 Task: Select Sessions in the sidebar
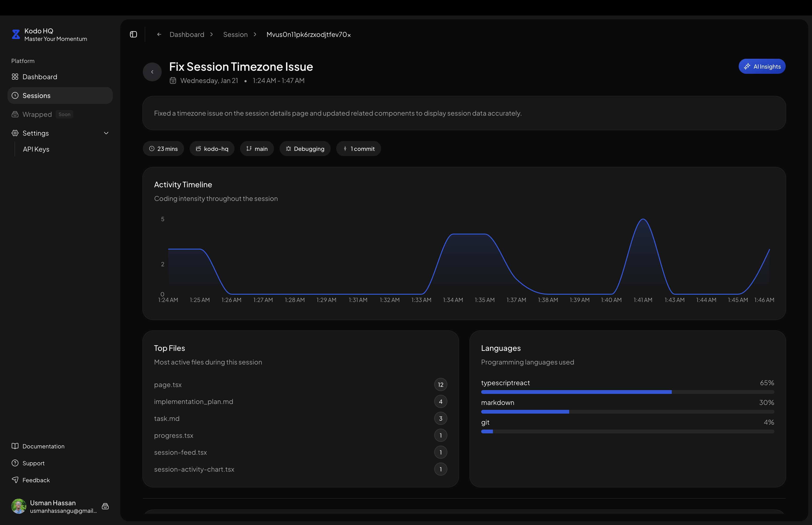tap(36, 96)
